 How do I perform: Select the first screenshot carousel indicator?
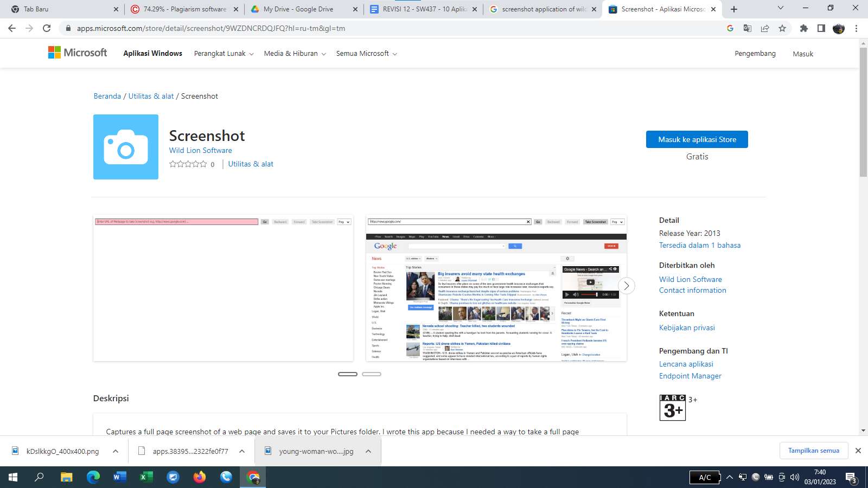348,374
